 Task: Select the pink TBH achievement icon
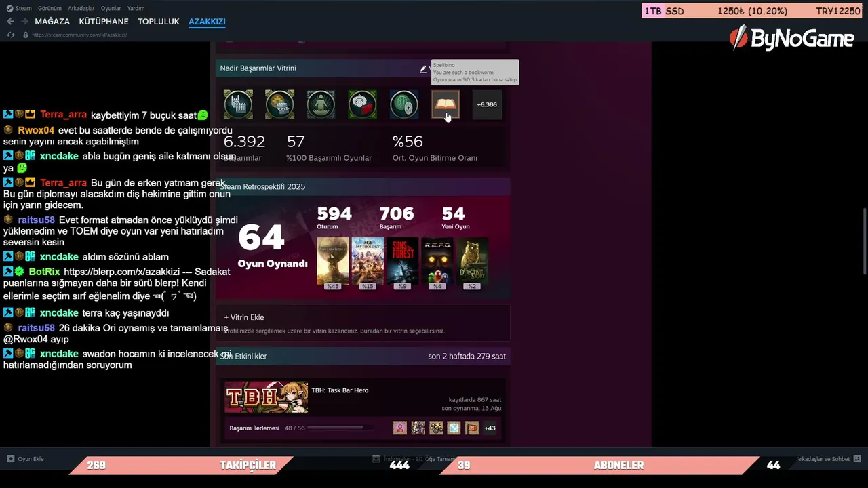coord(400,428)
